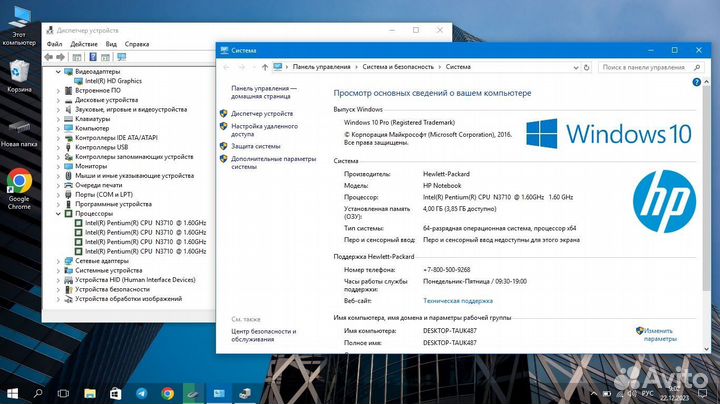Open taskbar search magnifier
Image resolution: width=720 pixels, height=404 pixels.
[38, 393]
